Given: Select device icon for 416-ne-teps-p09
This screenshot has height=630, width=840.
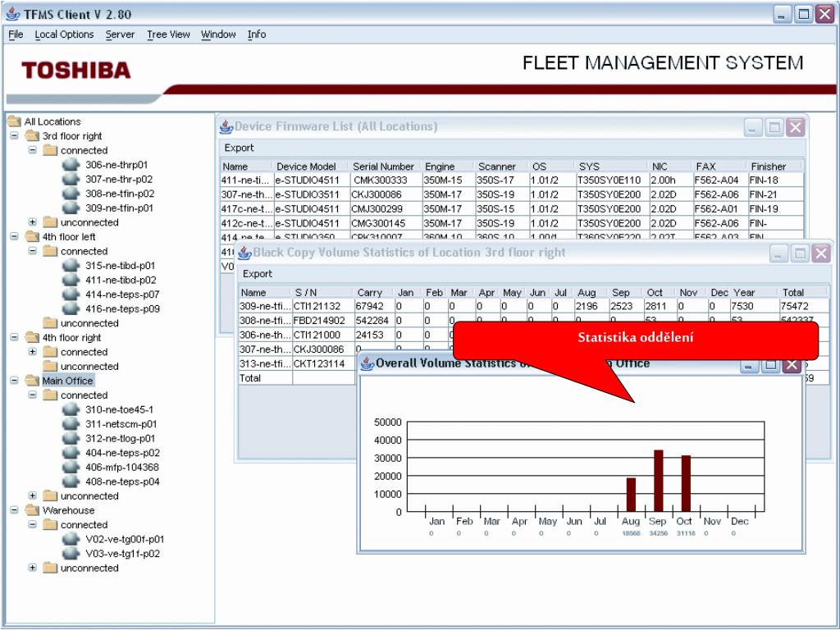Looking at the screenshot, I should 71,308.
